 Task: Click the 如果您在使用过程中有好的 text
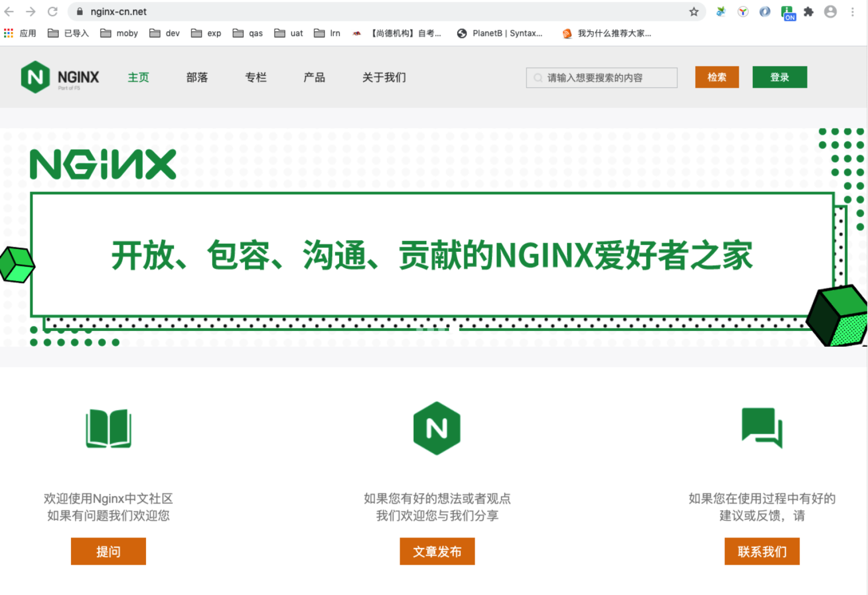[762, 498]
